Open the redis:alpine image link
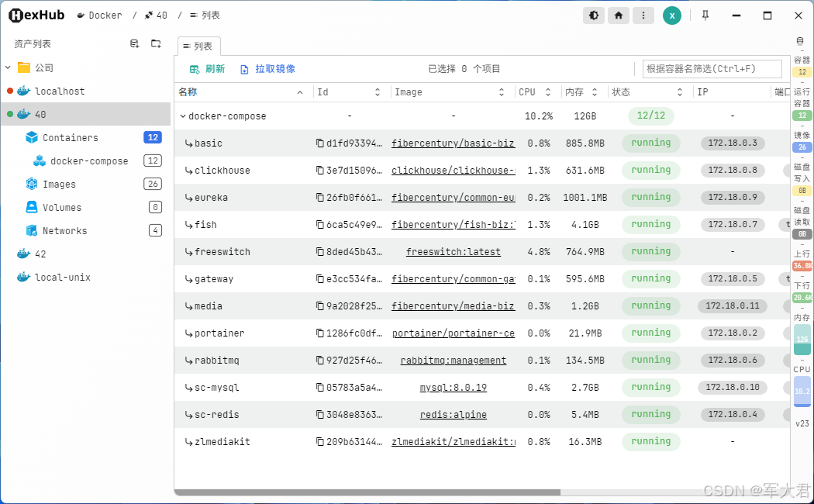This screenshot has height=504, width=814. (x=454, y=415)
